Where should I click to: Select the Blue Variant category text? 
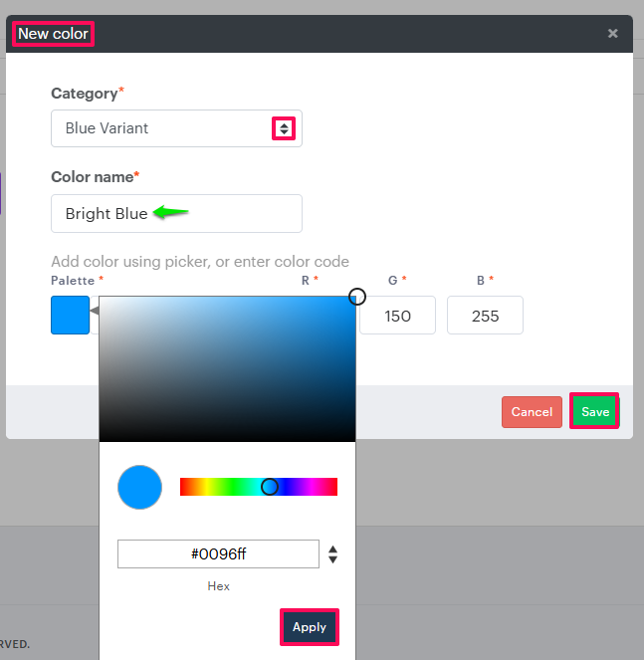click(x=107, y=128)
